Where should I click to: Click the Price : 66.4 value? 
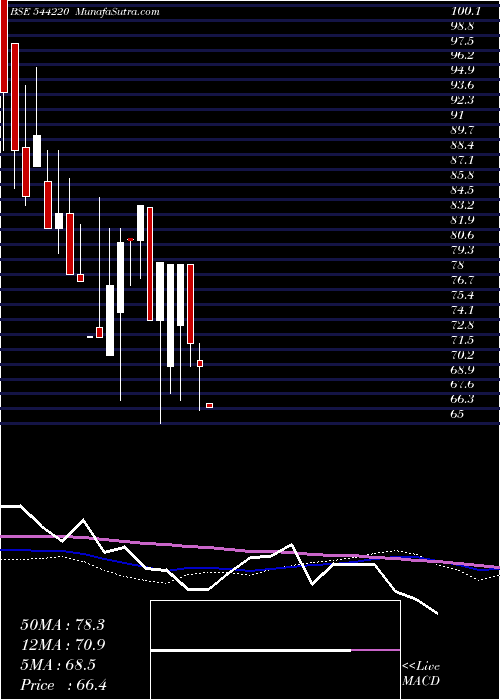click(63, 685)
